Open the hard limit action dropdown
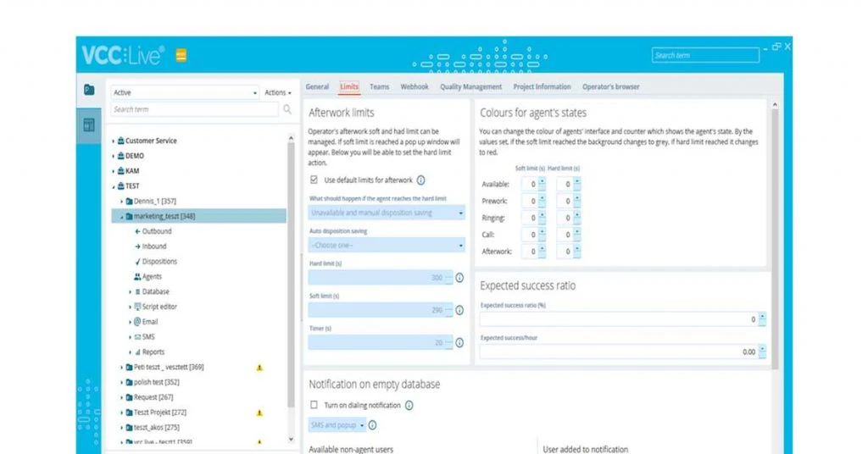Screen dimensions: 868x454 coord(387,213)
